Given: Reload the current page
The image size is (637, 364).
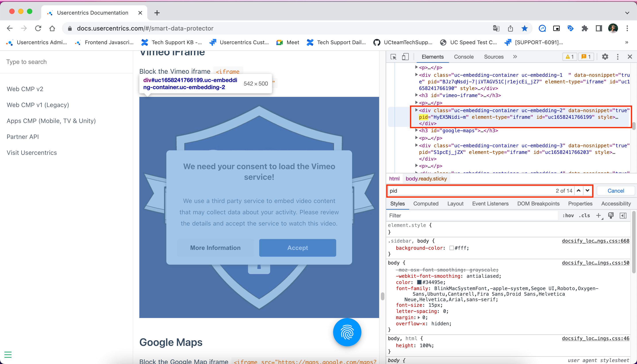Looking at the screenshot, I should [38, 28].
